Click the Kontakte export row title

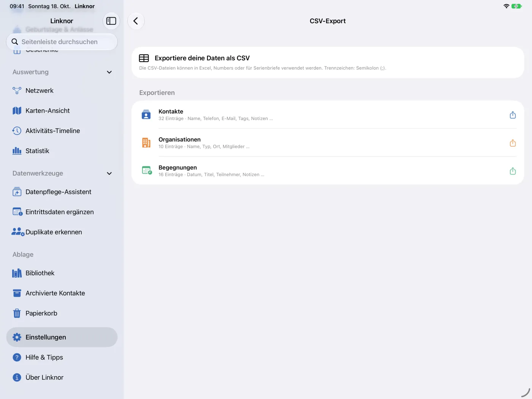click(x=171, y=111)
